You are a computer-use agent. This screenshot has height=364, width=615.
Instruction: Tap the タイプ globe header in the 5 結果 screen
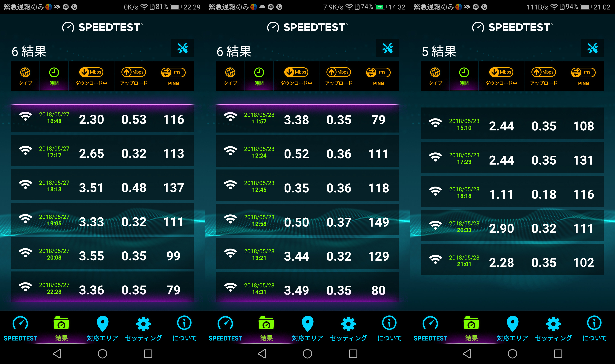pos(435,76)
